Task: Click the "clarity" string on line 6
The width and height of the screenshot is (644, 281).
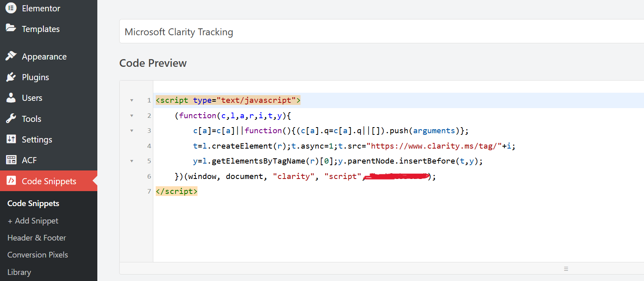Action: (x=293, y=177)
